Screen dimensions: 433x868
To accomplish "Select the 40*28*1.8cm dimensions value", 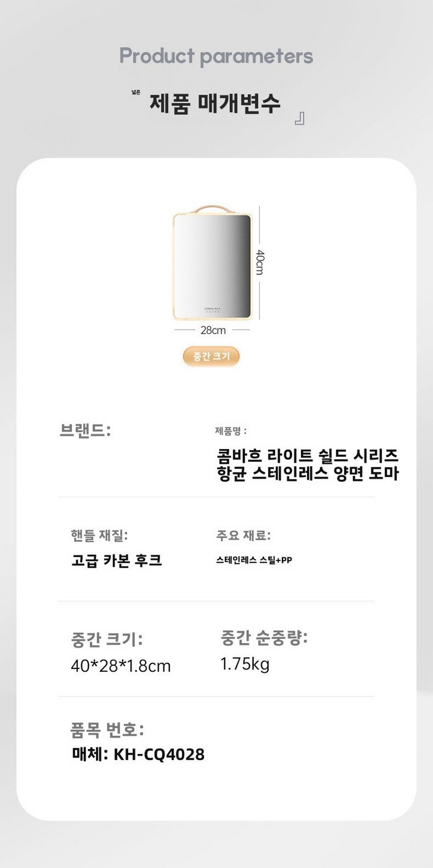I will [x=120, y=666].
